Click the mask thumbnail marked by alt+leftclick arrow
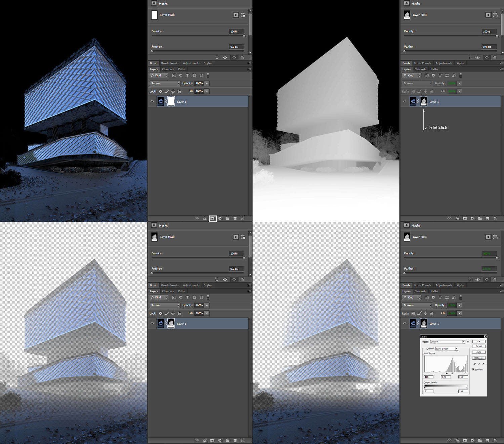The width and height of the screenshot is (504, 444). (x=424, y=101)
